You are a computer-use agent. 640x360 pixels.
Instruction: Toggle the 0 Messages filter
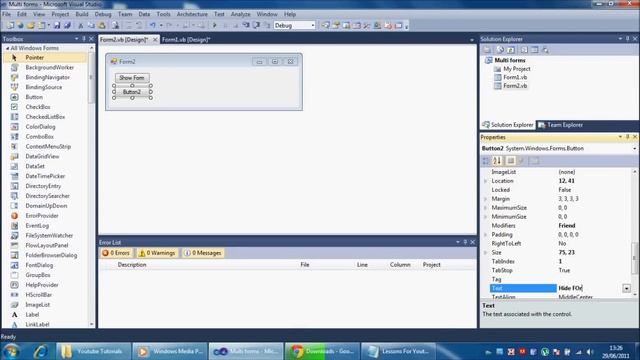pos(203,253)
